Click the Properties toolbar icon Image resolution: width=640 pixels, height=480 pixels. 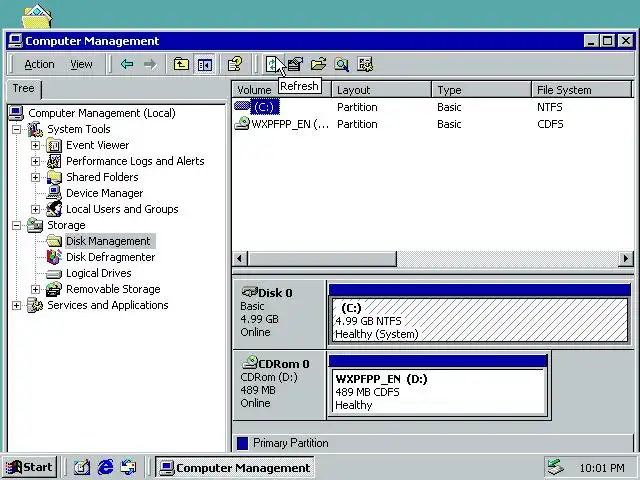(295, 64)
